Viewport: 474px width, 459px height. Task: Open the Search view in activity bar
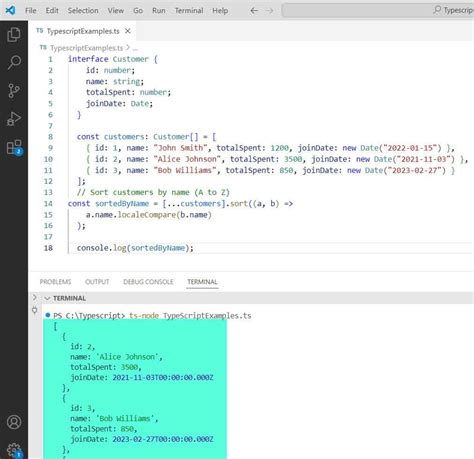(x=14, y=62)
